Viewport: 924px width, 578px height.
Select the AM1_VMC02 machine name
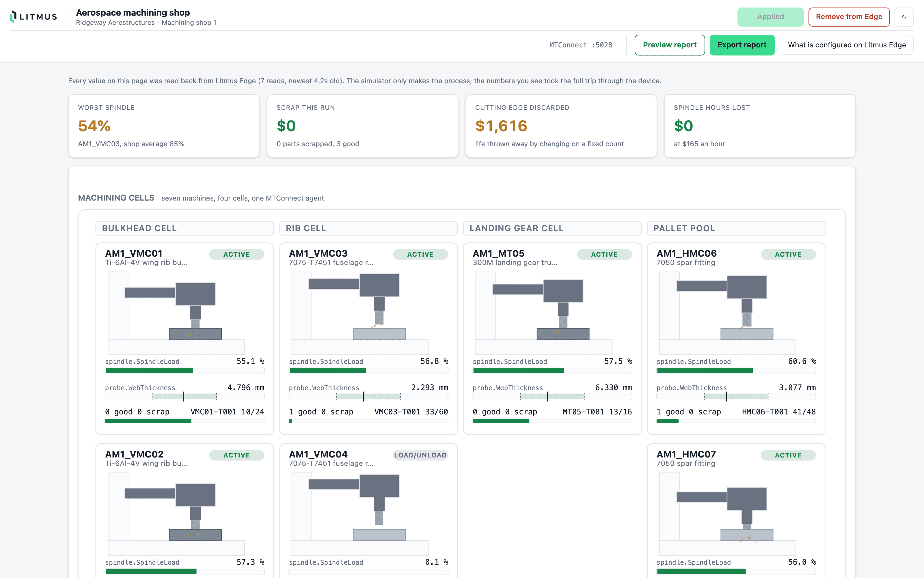[134, 455]
